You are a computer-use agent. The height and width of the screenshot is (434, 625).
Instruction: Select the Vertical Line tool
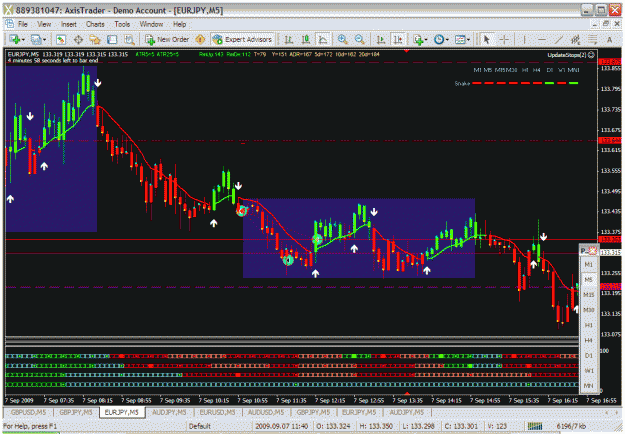point(524,39)
